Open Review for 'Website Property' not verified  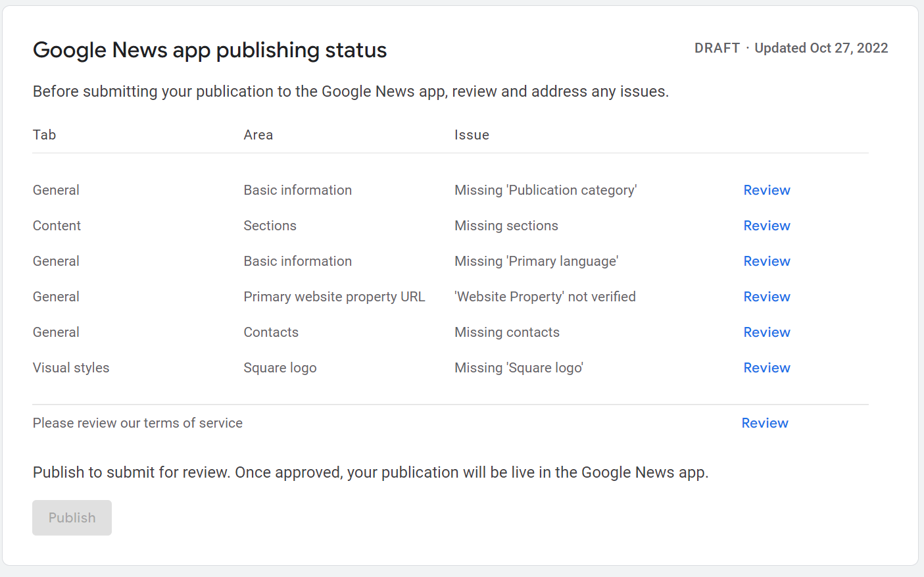(x=766, y=297)
